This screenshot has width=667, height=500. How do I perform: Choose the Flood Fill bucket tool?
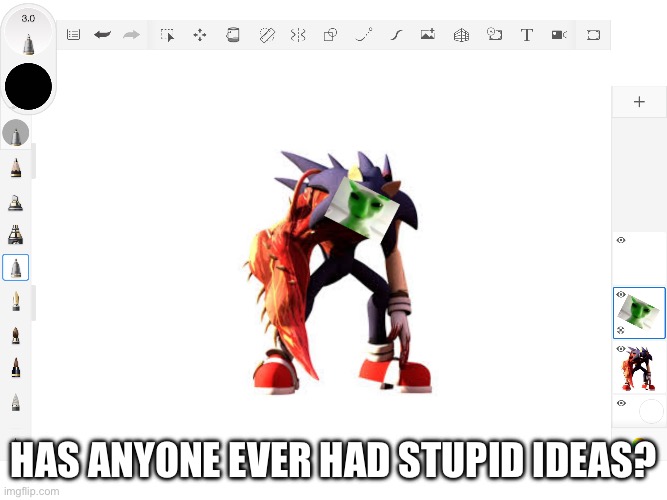tap(233, 34)
